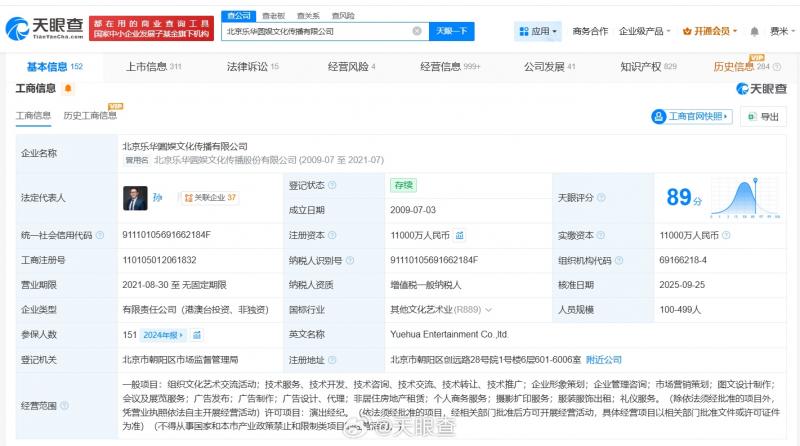
Task: Click help icon next to 登记状态
Action: 332,185
